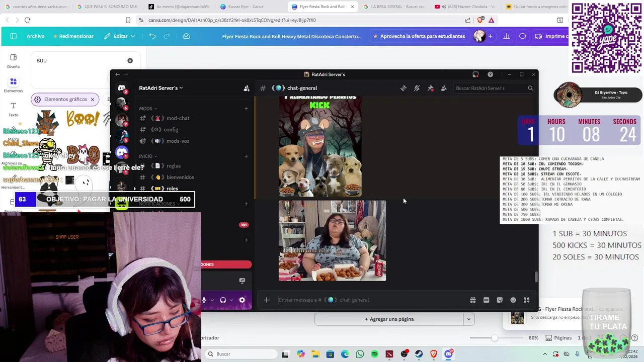This screenshot has height=362, width=644.
Task: Undo the last Canva action
Action: [x=152, y=36]
